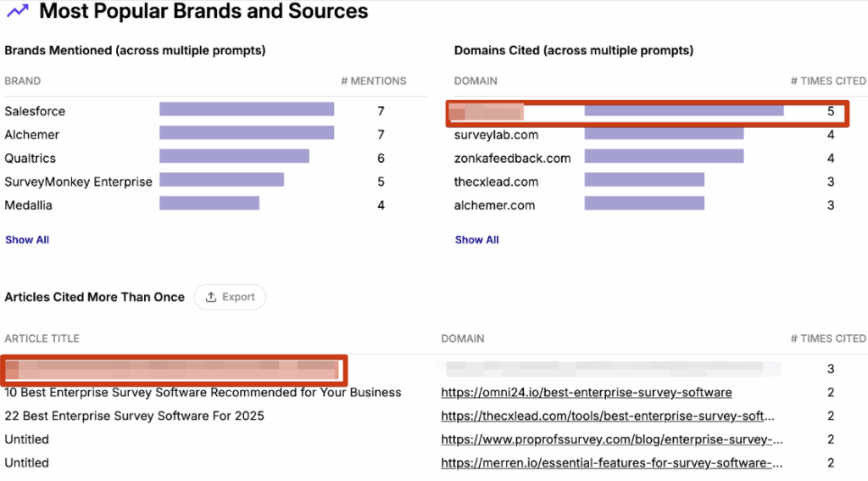Click the Export button
868x481 pixels.
[230, 297]
